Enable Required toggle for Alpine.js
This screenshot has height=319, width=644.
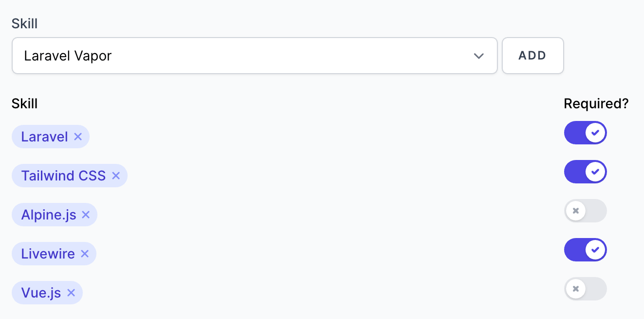(586, 211)
